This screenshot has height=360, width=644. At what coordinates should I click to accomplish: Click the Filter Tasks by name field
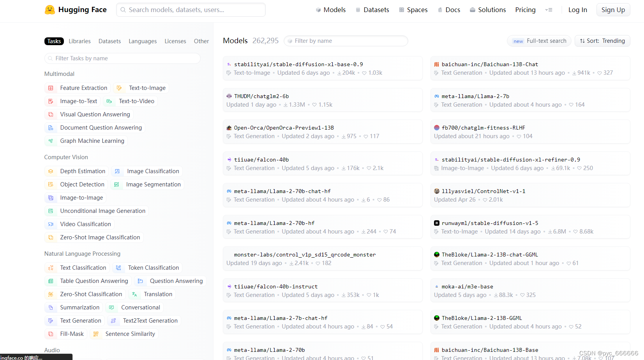[x=122, y=58]
